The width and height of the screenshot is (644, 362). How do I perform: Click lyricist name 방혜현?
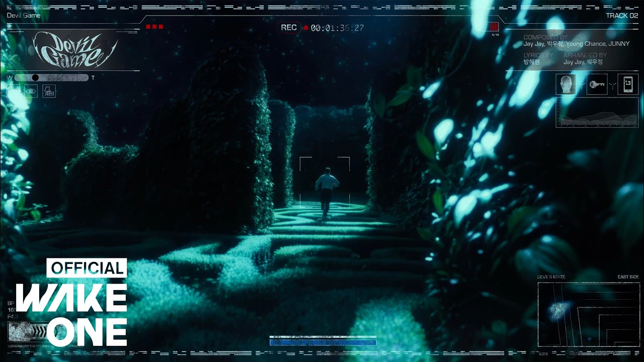(x=532, y=62)
